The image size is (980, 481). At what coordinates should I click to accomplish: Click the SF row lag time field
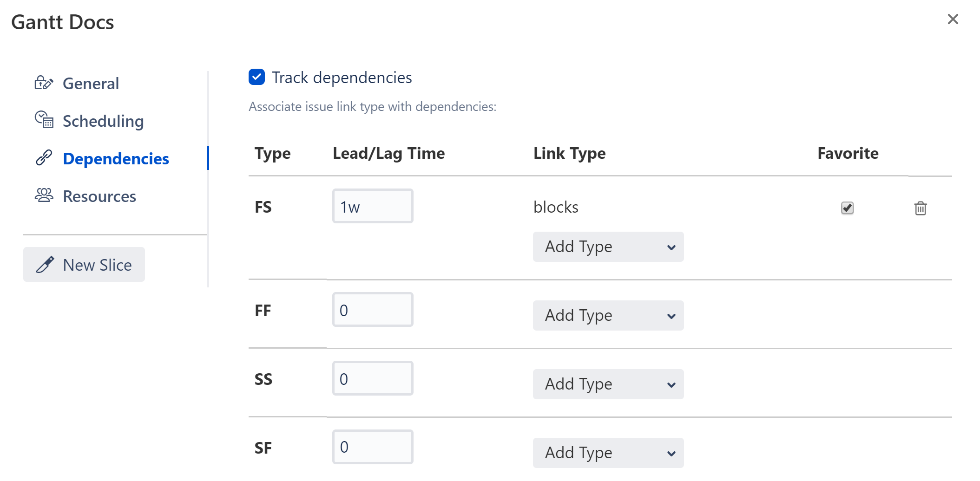372,447
